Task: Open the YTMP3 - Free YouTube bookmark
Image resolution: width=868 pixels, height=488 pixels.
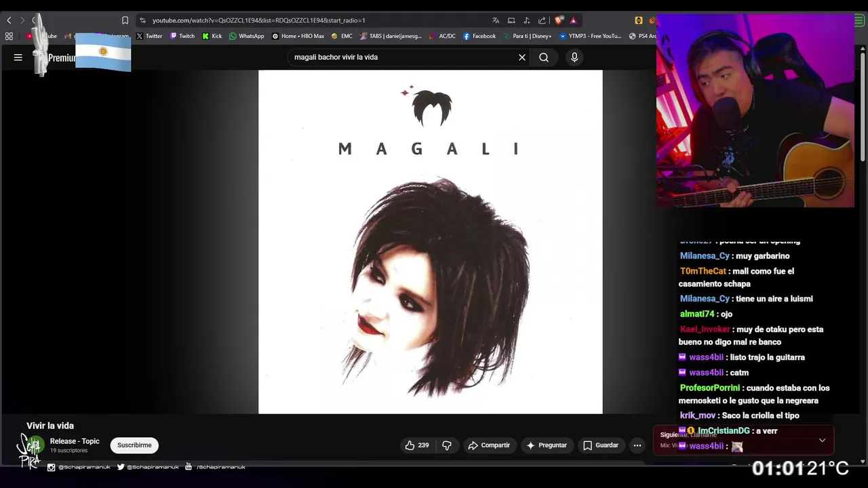Action: pos(591,36)
